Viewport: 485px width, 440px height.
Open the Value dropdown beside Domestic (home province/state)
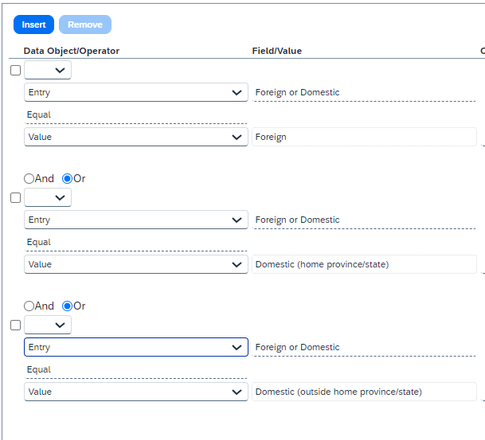coord(136,264)
